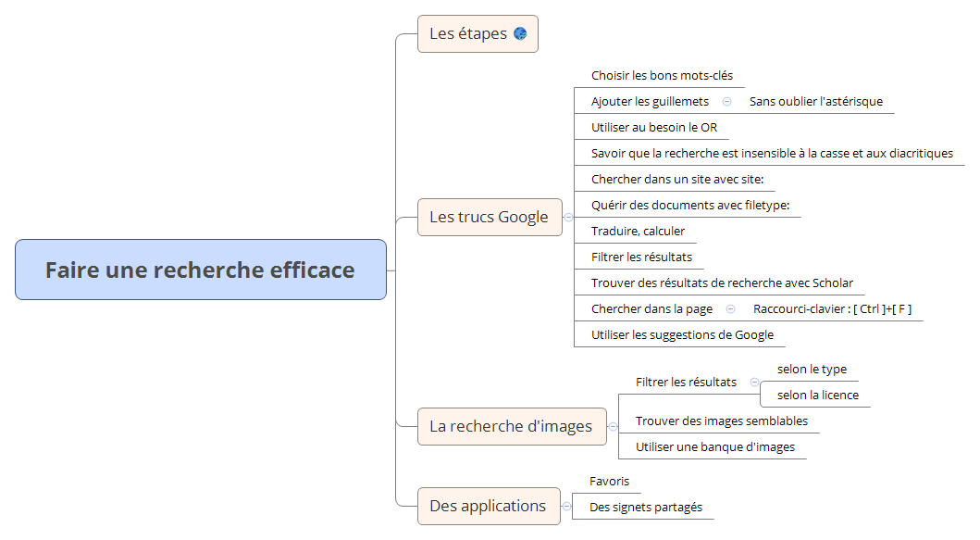
Task: Open the globe hyperlink icon on Les étapes
Action: click(520, 33)
